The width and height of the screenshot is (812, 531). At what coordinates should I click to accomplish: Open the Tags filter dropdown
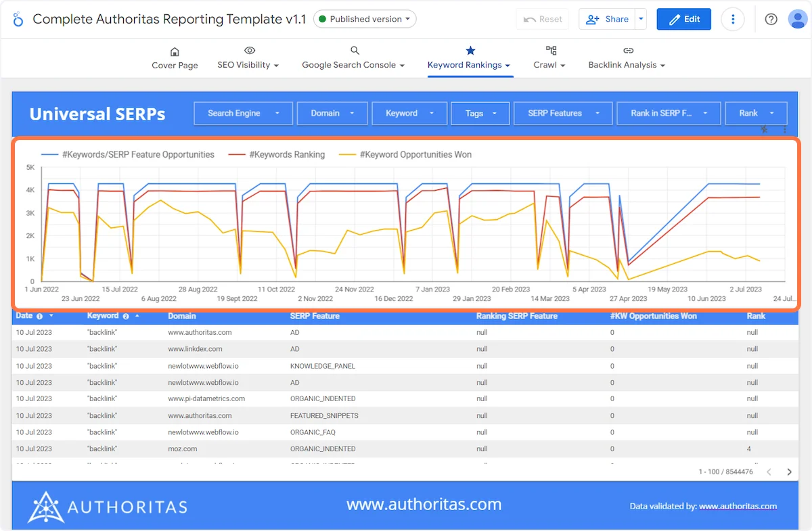[x=480, y=113]
